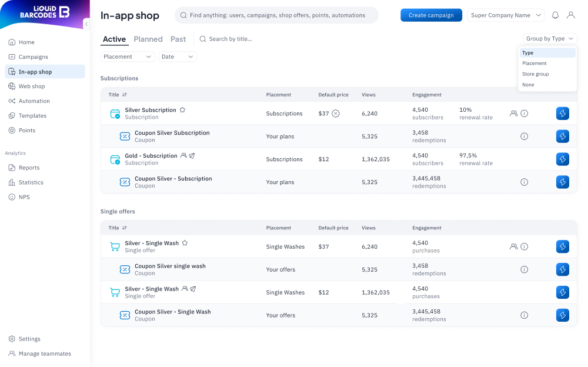Click the lightning automation icon on Silver Subscription row
Image resolution: width=588 pixels, height=367 pixels.
[x=563, y=113]
